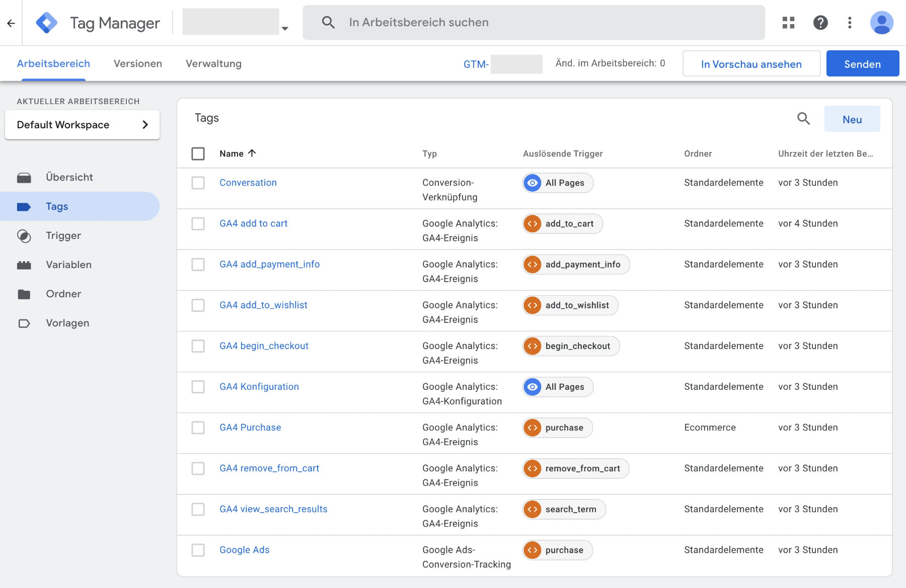This screenshot has height=588, width=906.
Task: Click the Auslösende Trigger column header
Action: pyautogui.click(x=563, y=153)
